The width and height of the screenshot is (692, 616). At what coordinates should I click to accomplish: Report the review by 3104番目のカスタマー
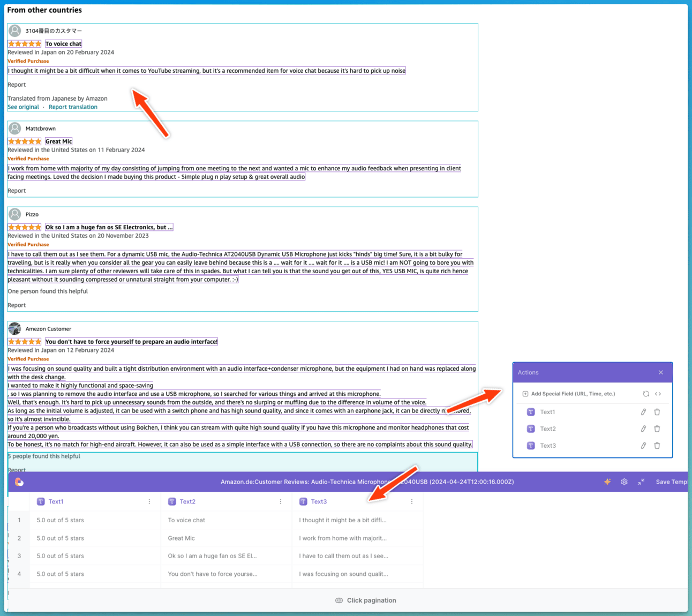point(17,85)
